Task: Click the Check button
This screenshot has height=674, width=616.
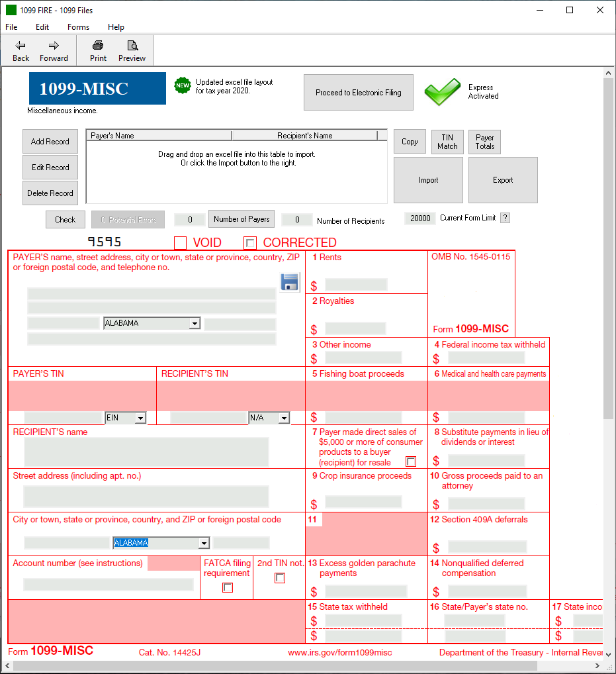Action: pyautogui.click(x=66, y=220)
